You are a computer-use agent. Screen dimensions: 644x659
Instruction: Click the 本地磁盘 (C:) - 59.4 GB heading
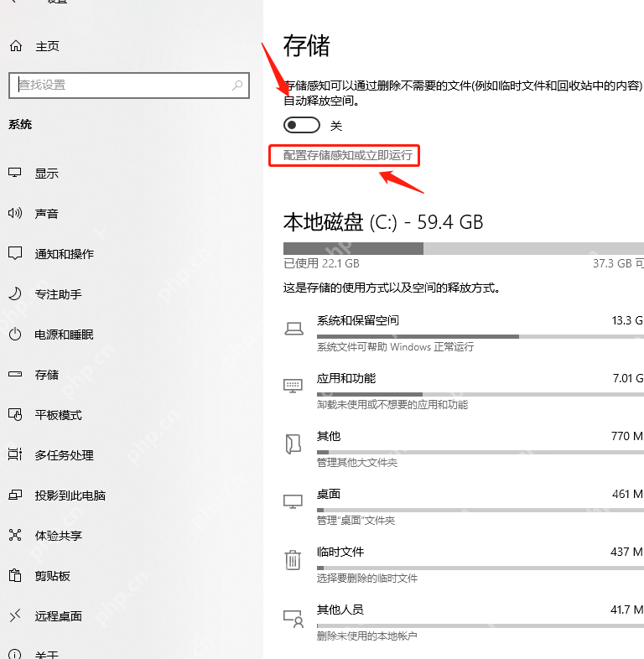click(x=383, y=222)
